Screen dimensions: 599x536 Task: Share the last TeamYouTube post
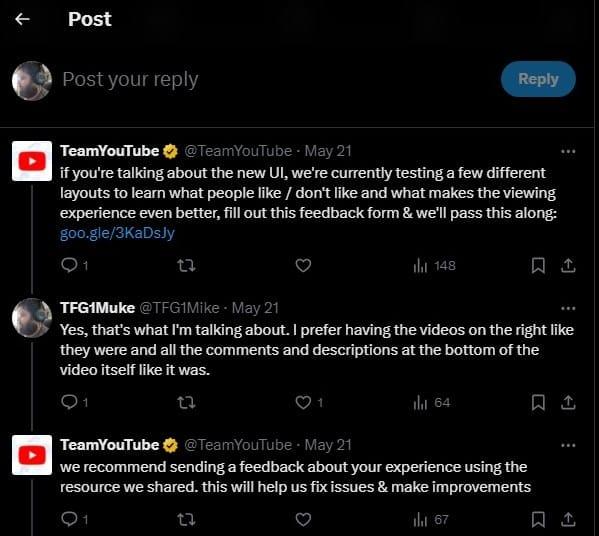(x=568, y=520)
